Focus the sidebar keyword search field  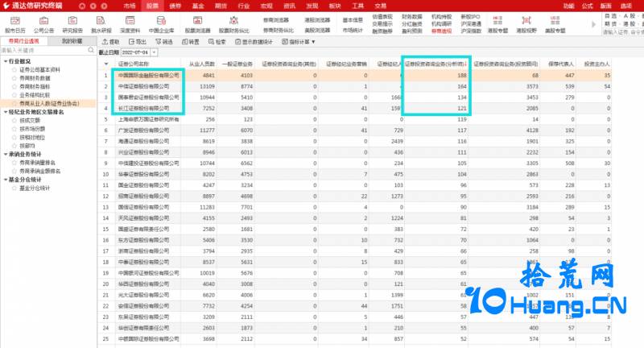tap(44, 50)
